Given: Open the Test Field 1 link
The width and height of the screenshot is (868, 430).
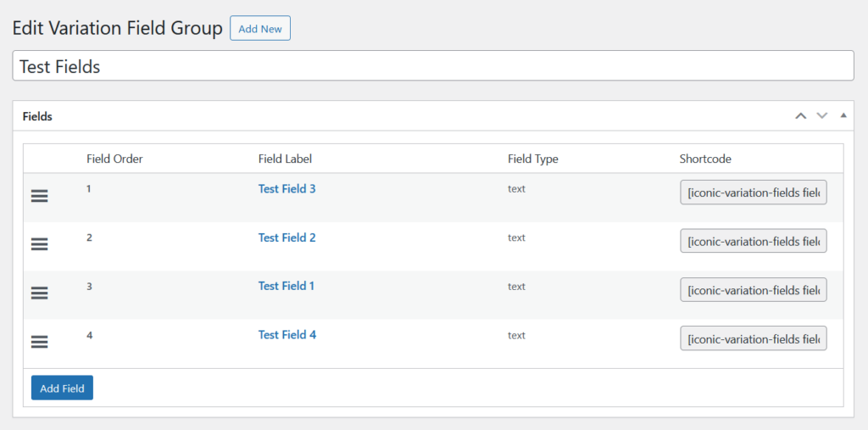Looking at the screenshot, I should point(287,286).
